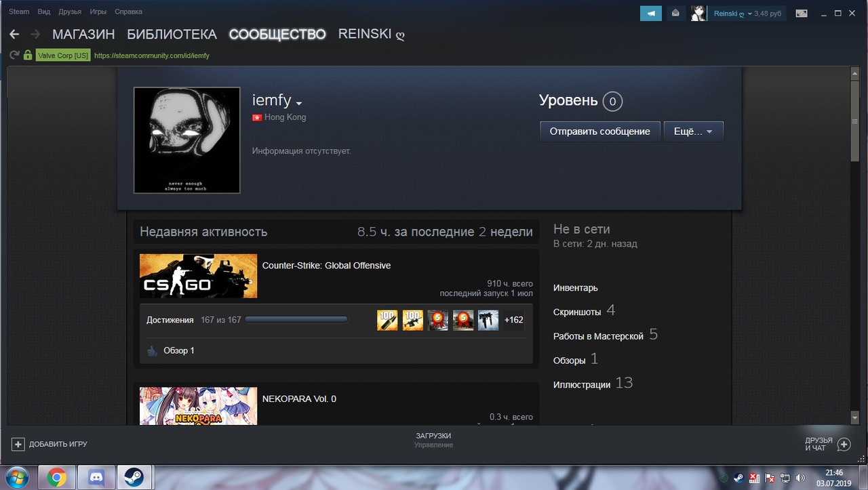Image resolution: width=868 pixels, height=490 pixels.
Task: Click the Недавняя активность heading
Action: tap(203, 232)
